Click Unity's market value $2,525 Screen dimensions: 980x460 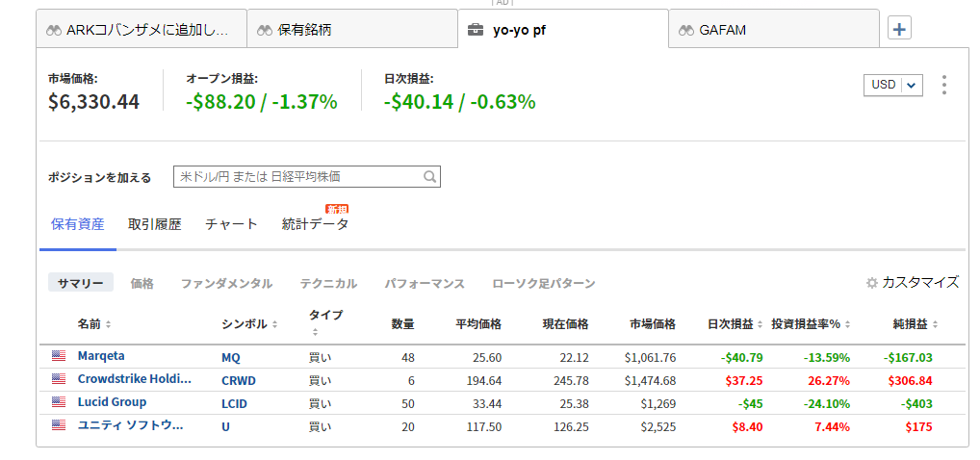(658, 427)
